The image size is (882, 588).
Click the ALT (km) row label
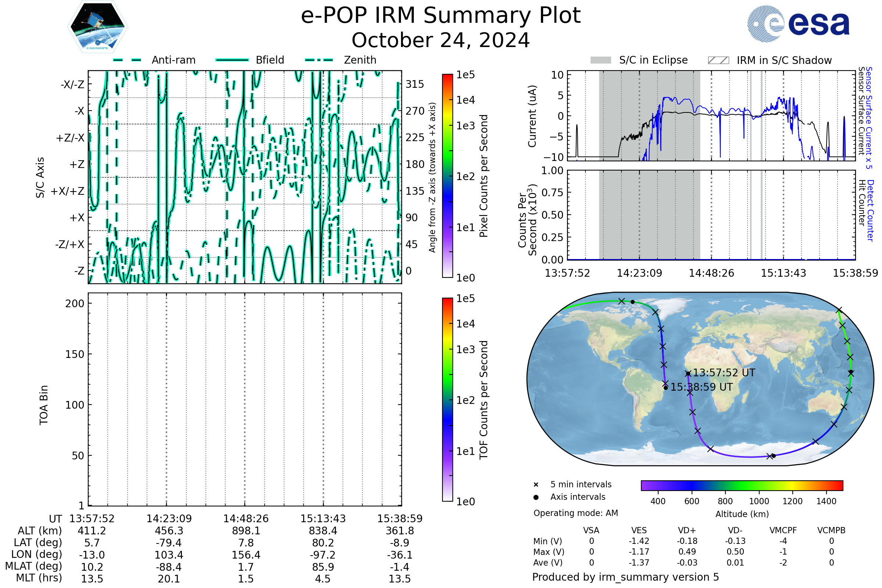tap(40, 531)
